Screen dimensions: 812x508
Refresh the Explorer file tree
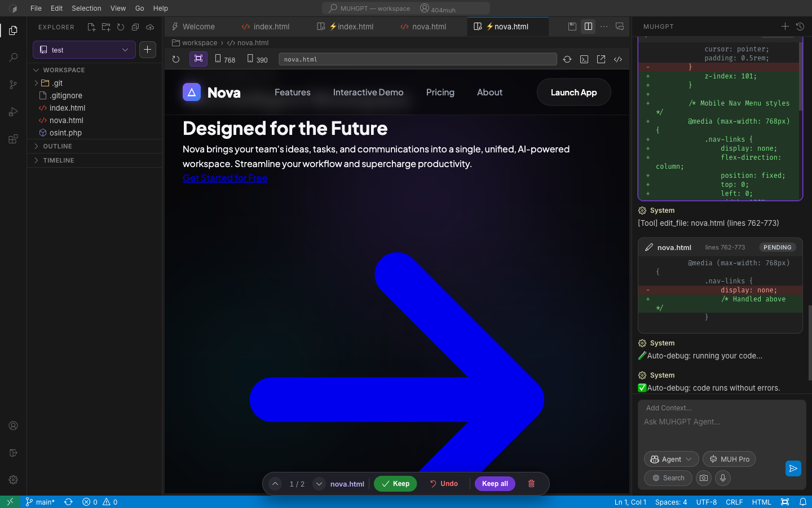click(x=121, y=27)
